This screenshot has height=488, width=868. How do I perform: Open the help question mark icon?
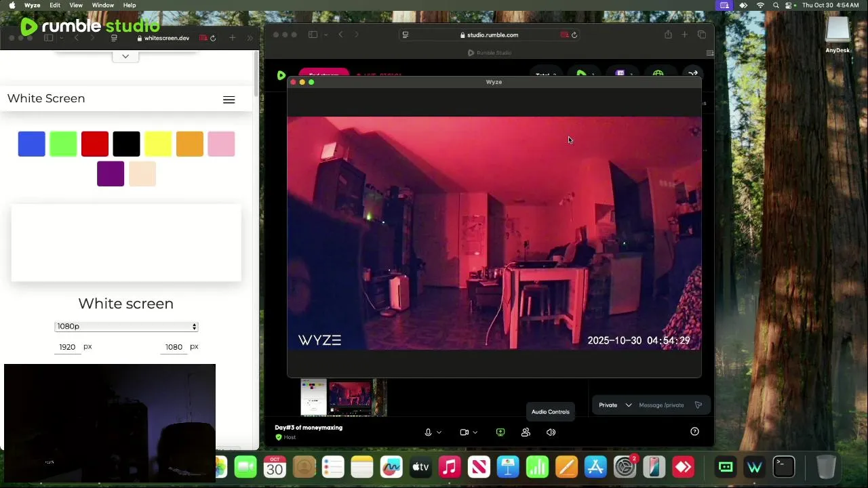click(x=694, y=432)
